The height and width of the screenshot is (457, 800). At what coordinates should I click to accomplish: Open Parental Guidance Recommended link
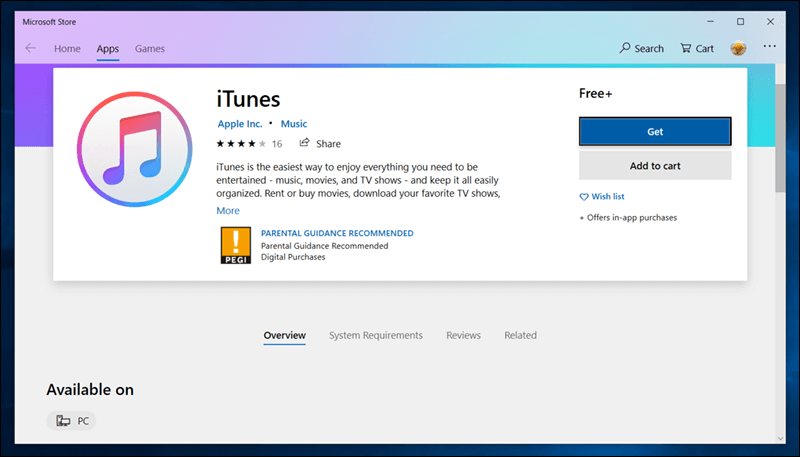pos(337,233)
